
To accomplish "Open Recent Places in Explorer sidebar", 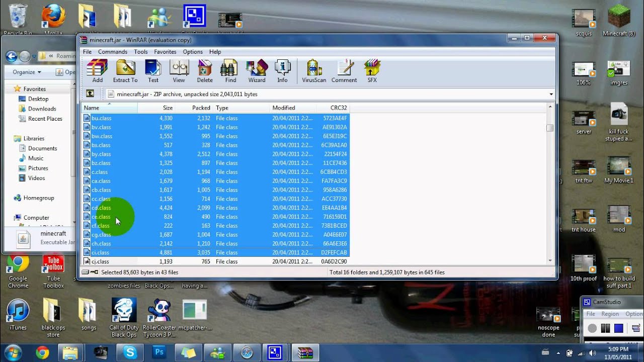I will click(45, 119).
